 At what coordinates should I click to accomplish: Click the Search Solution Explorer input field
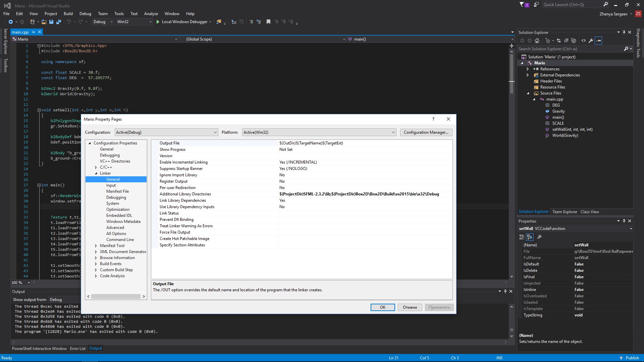[x=570, y=49]
